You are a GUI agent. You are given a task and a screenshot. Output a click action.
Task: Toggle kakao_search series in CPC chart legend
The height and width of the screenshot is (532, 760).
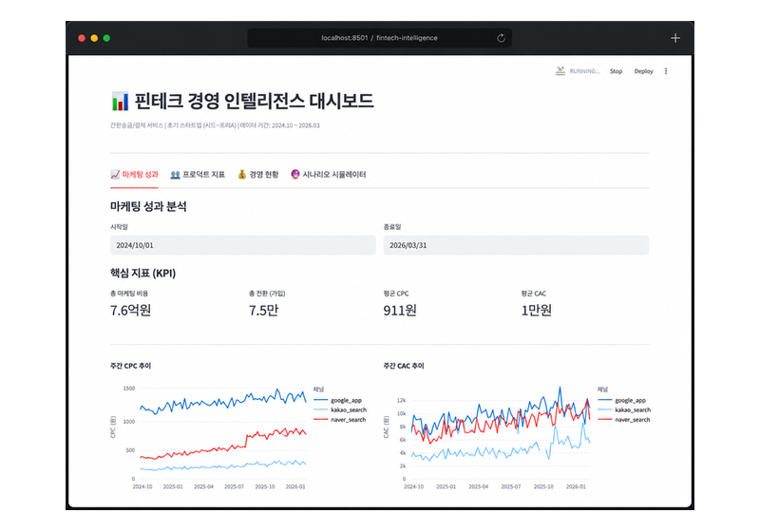tap(340, 409)
